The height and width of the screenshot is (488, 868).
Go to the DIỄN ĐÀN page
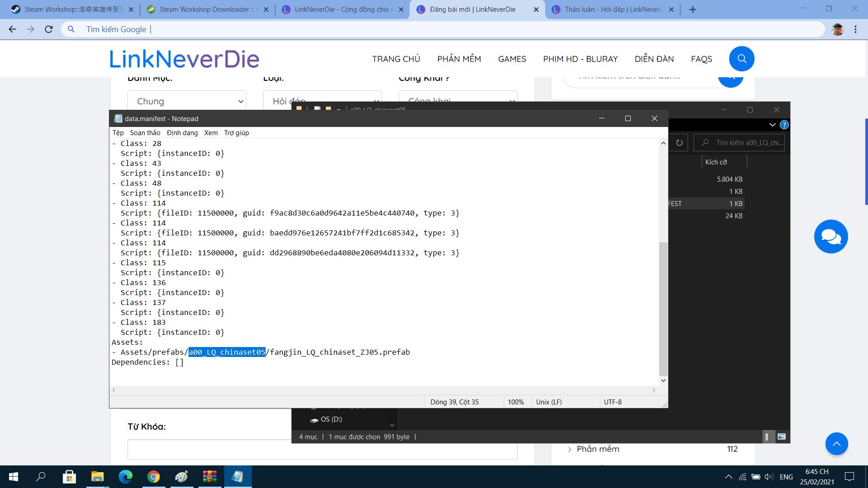[x=654, y=59]
